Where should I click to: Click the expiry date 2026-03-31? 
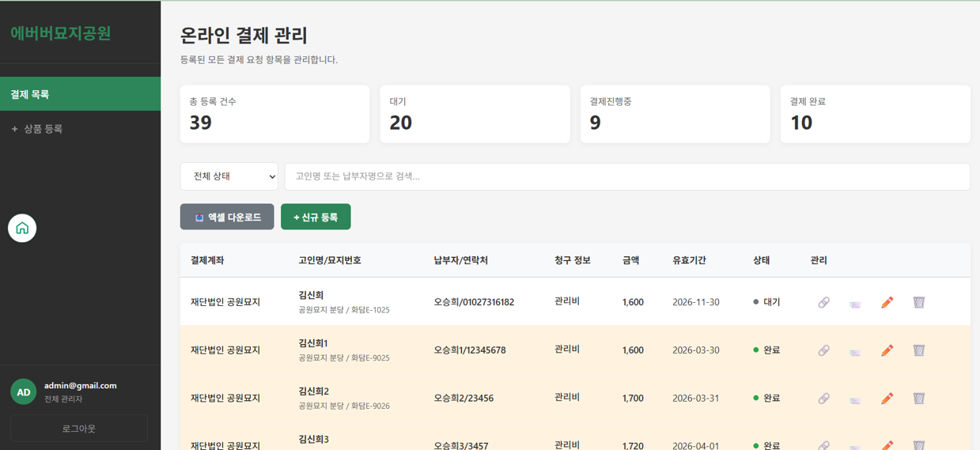[696, 399]
